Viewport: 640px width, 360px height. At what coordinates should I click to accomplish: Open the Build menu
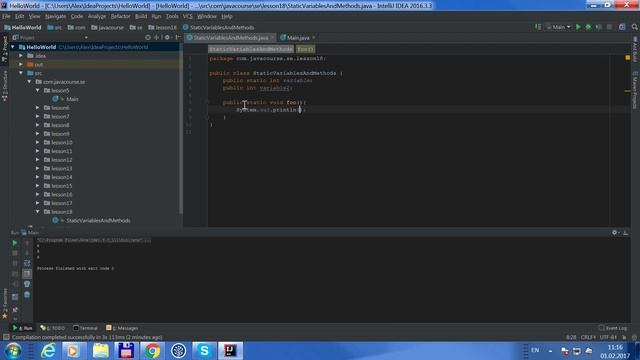pyautogui.click(x=141, y=16)
